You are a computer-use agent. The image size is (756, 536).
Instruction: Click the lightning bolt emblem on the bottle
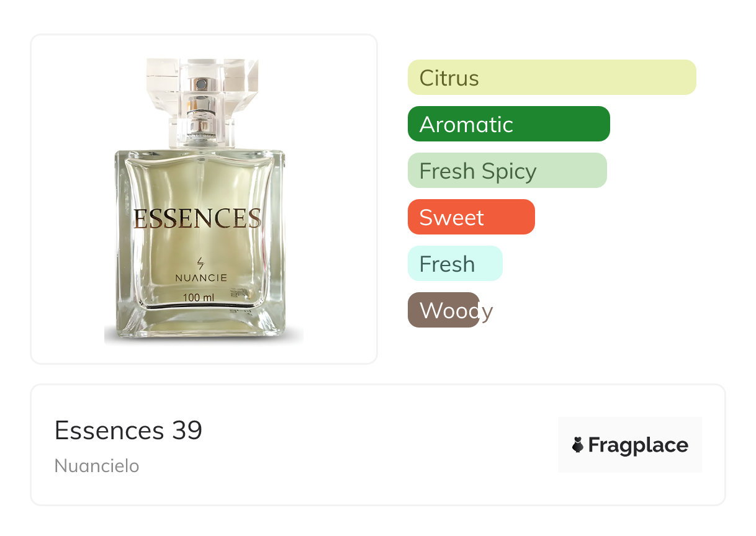point(200,263)
